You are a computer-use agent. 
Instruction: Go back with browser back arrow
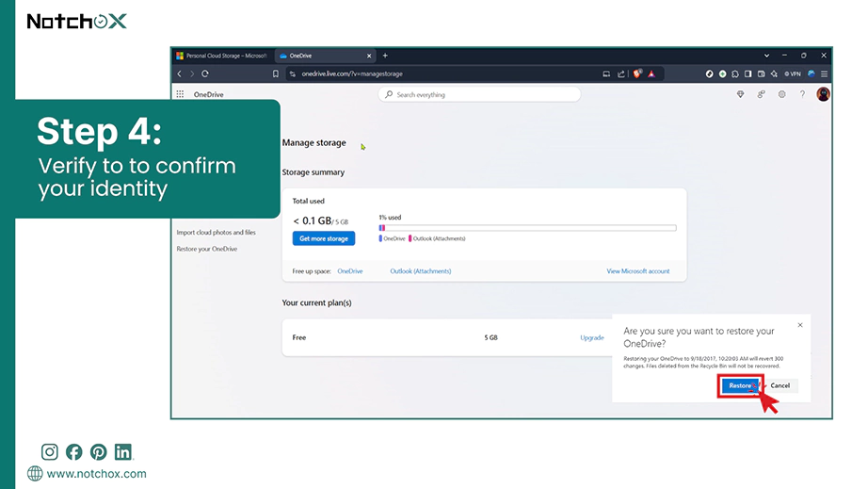[x=180, y=73]
